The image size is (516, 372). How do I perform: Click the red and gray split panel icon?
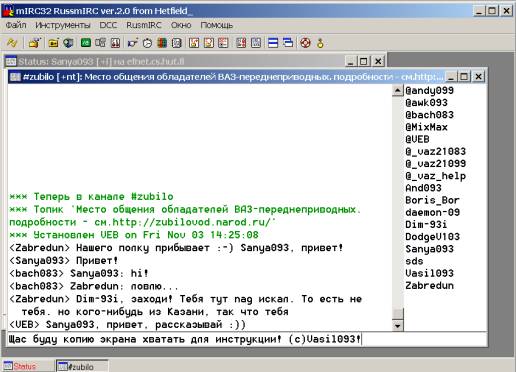(x=241, y=43)
